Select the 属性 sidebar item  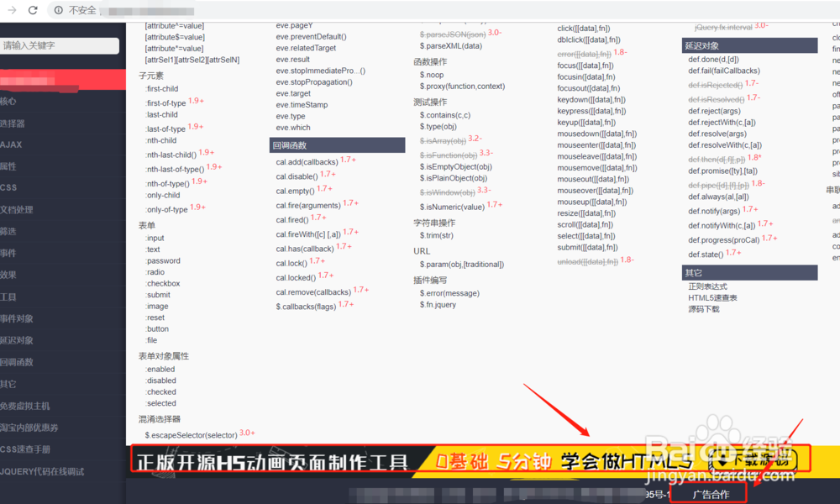point(8,166)
